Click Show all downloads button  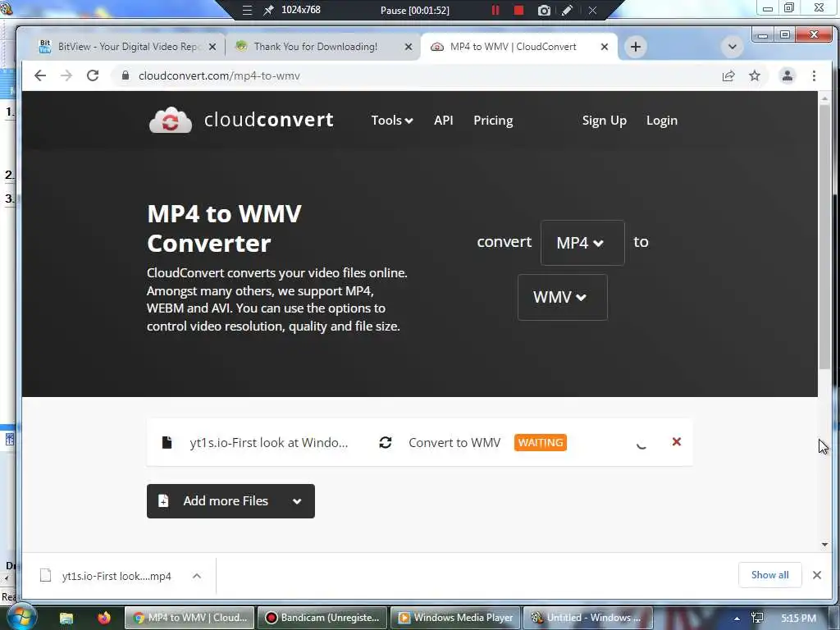coord(769,575)
